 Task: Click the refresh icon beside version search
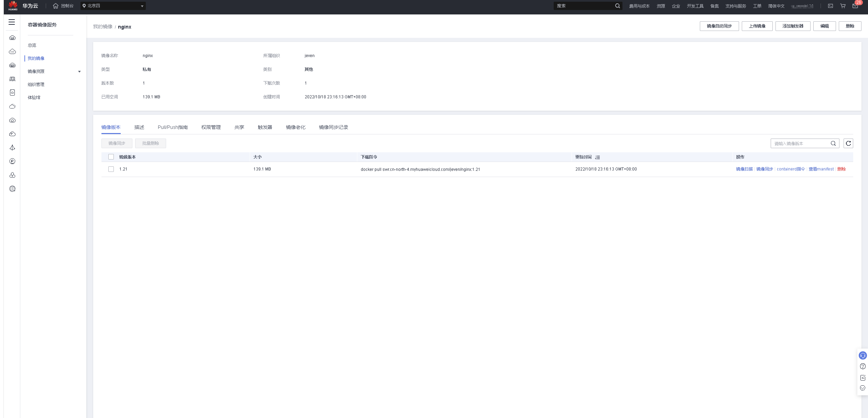848,143
